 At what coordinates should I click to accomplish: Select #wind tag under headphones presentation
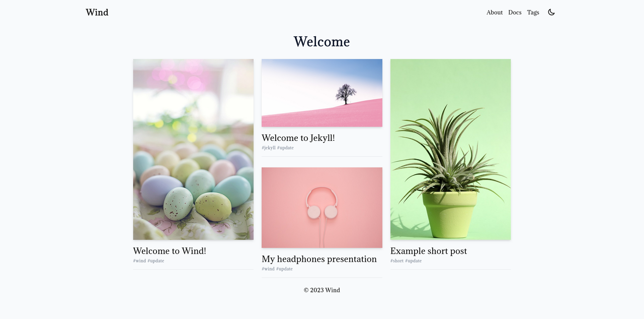click(268, 269)
